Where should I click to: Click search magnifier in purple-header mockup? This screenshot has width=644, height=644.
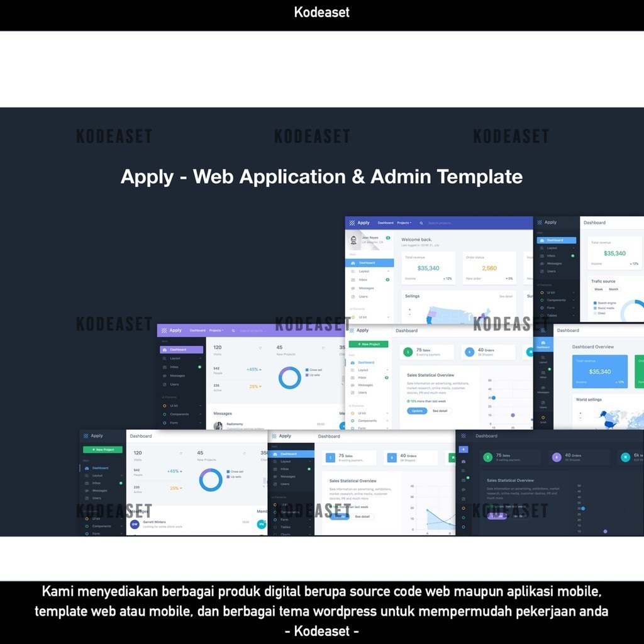[233, 331]
